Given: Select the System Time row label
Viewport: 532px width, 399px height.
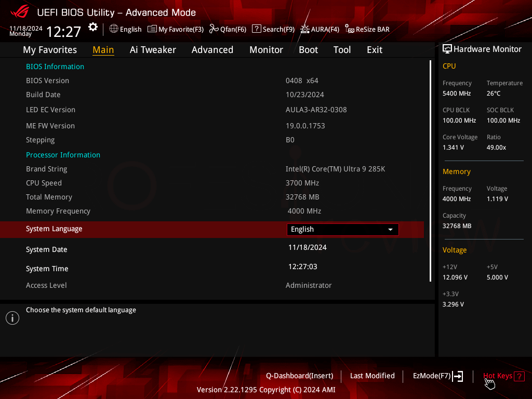Looking at the screenshot, I should (47, 269).
